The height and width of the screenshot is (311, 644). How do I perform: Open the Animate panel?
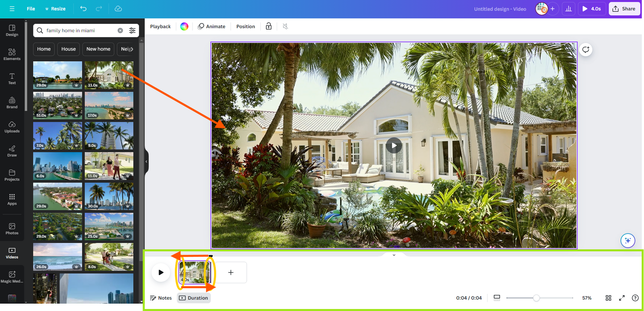(212, 27)
